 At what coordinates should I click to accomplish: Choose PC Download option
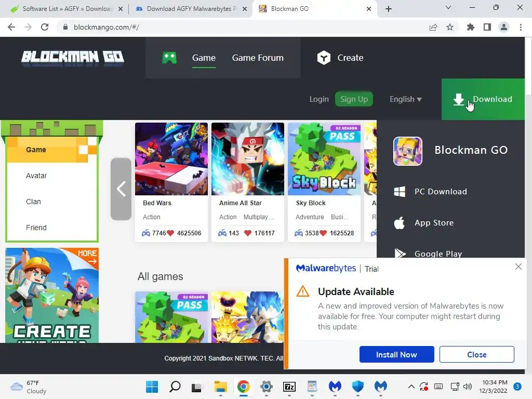click(441, 191)
